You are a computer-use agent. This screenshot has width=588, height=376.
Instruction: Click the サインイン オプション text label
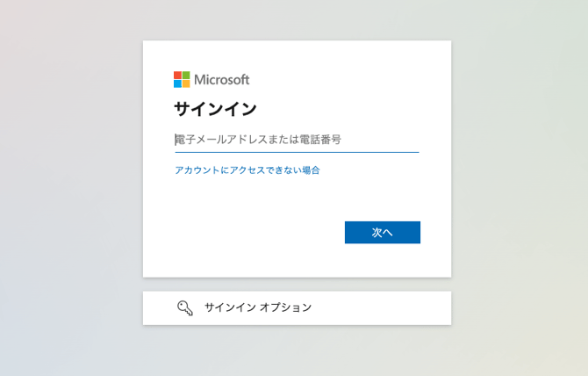(258, 307)
